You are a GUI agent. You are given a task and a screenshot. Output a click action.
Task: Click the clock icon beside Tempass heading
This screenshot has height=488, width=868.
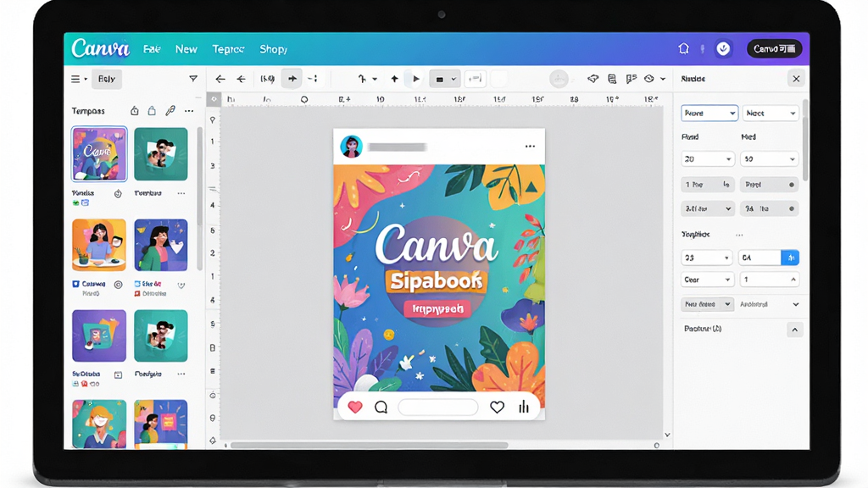point(134,111)
